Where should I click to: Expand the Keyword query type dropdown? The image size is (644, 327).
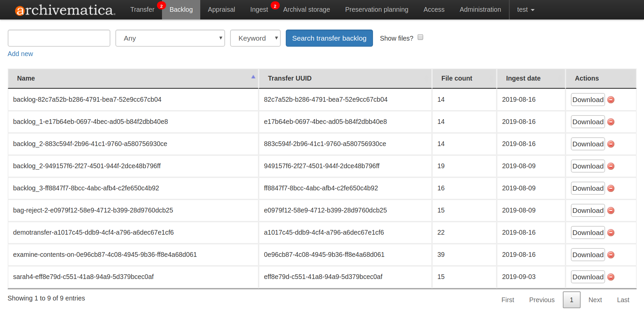click(255, 38)
